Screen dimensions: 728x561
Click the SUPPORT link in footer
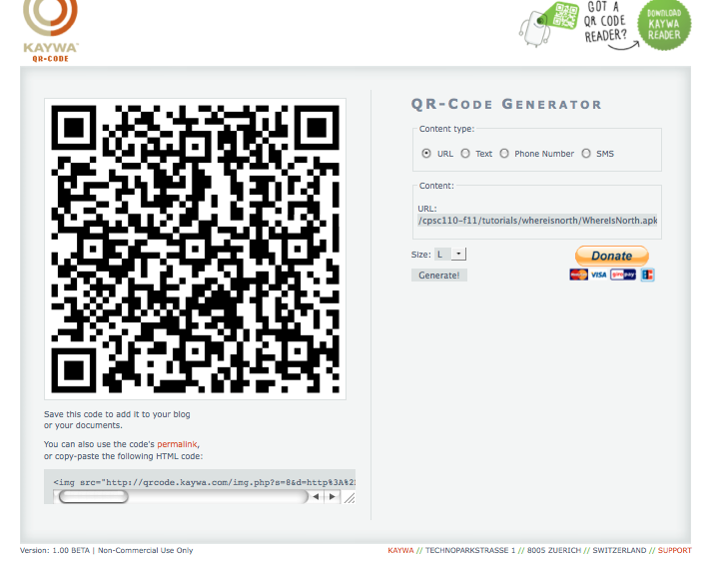674,550
